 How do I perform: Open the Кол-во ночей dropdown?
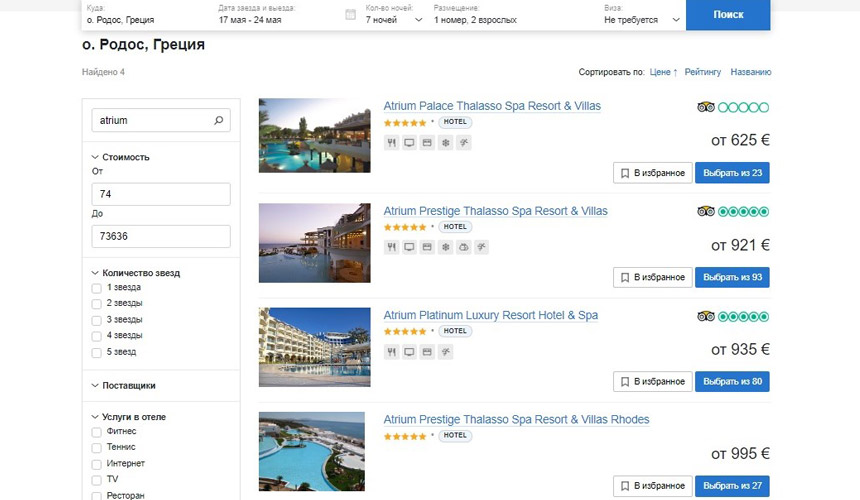(394, 20)
